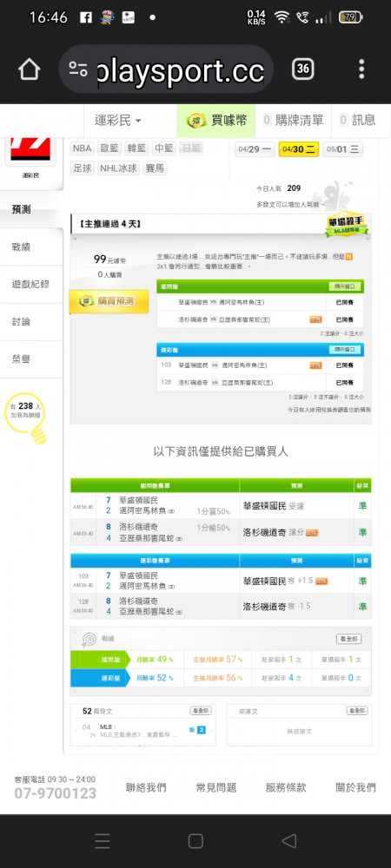This screenshot has height=868, width=391.
Task: Tap 顯示窗口 in blue 運彩盤 header
Action: click(x=345, y=350)
